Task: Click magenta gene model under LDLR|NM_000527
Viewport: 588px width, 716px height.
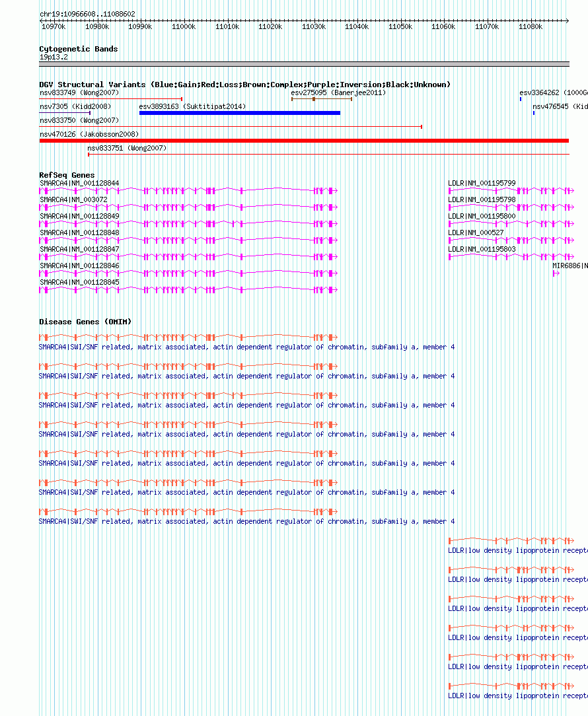Action: [511, 240]
